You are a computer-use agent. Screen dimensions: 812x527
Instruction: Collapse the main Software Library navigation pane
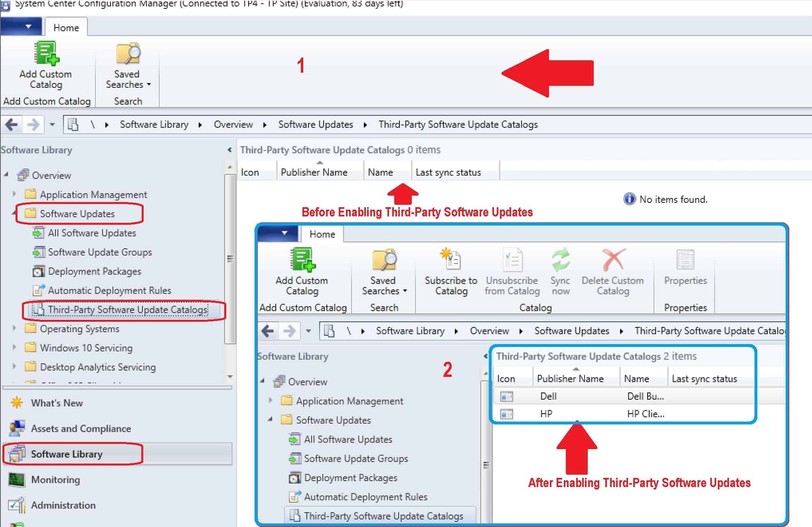click(229, 150)
